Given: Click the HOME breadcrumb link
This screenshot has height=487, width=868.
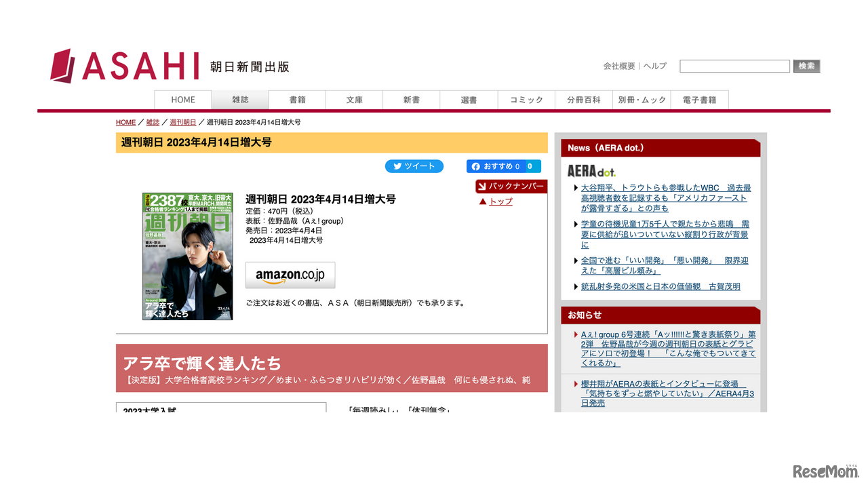Looking at the screenshot, I should coord(125,122).
